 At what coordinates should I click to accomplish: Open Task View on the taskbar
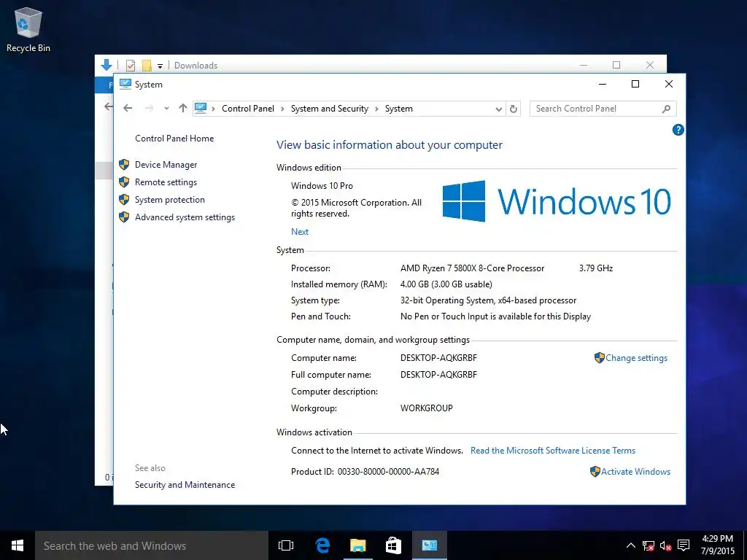286,545
